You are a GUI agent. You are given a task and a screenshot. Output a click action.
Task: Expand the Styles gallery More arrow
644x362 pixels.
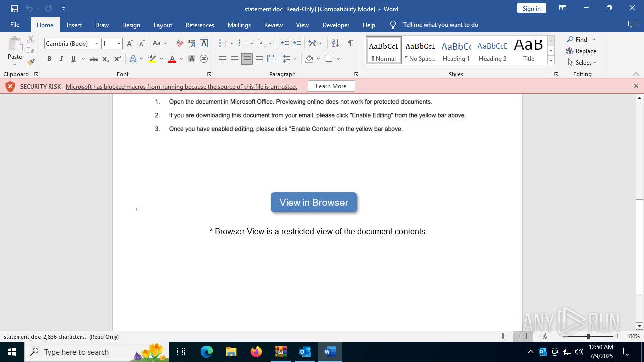click(x=551, y=61)
